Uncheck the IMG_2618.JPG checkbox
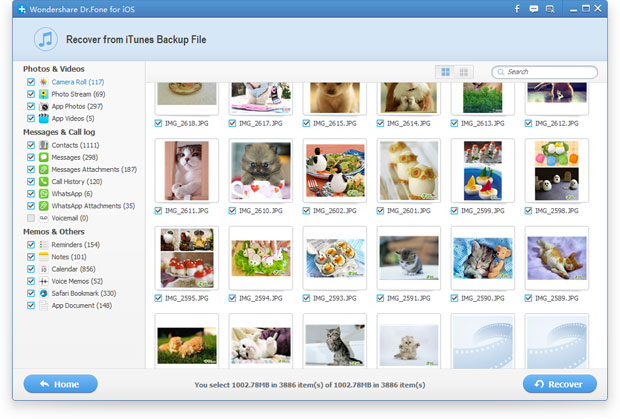The height and width of the screenshot is (419, 620). click(x=158, y=123)
